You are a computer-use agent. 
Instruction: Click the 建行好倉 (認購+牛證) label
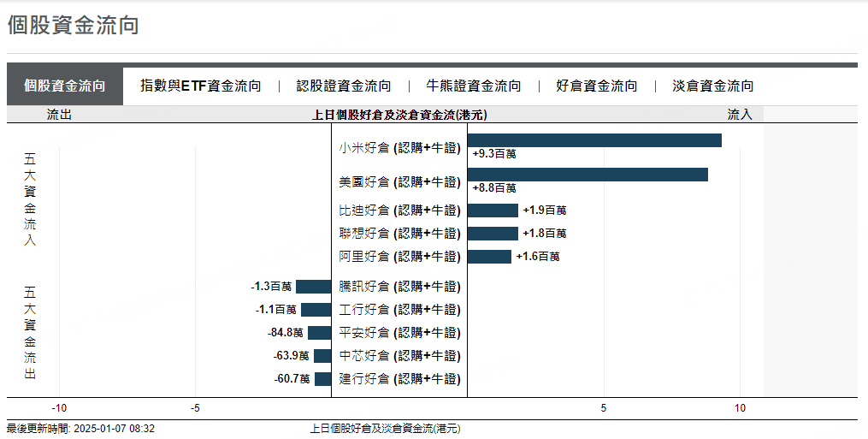[x=399, y=379]
